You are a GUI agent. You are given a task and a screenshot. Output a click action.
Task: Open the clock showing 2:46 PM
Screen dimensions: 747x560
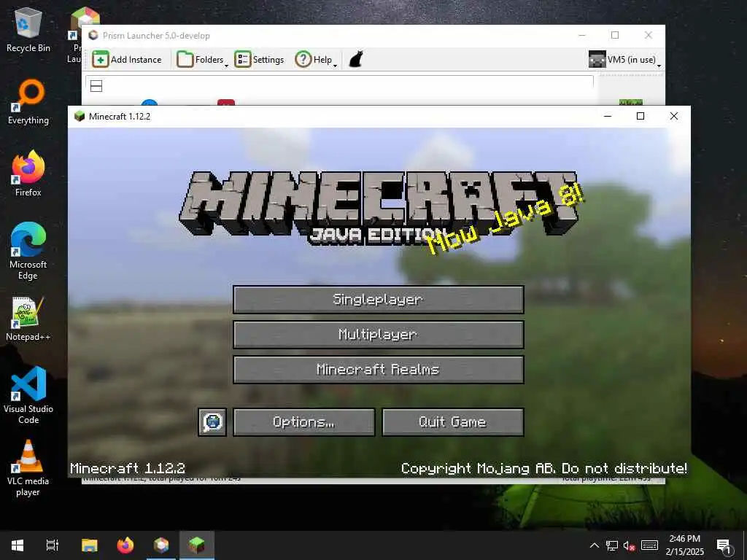[x=684, y=545]
